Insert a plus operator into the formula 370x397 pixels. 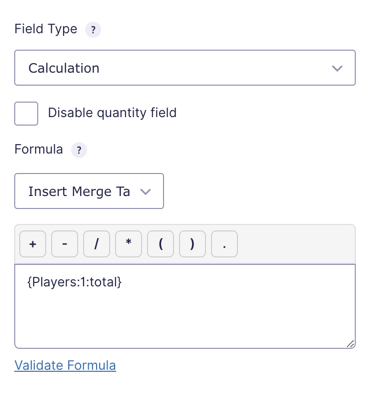point(33,244)
